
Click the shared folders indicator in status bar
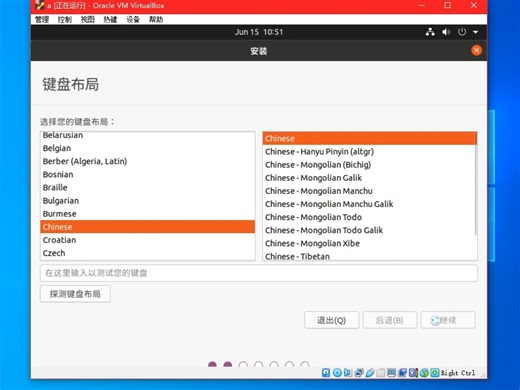pyautogui.click(x=380, y=373)
